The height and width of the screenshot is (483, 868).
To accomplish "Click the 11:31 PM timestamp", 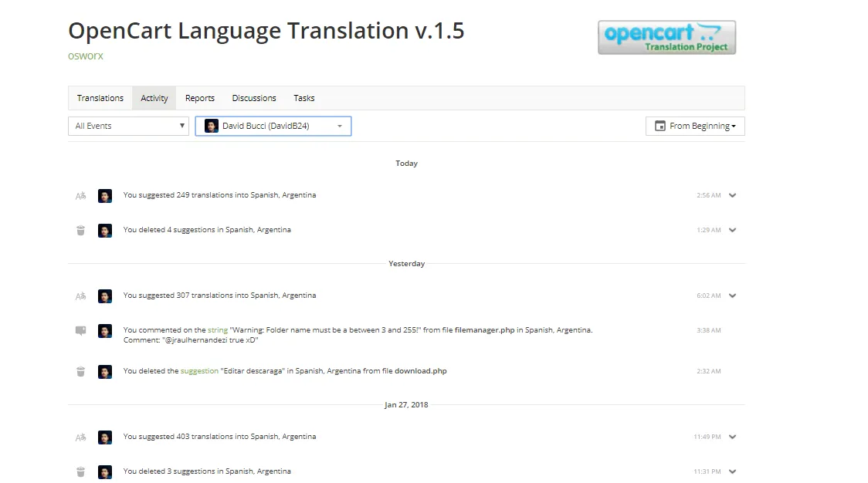I will [707, 472].
